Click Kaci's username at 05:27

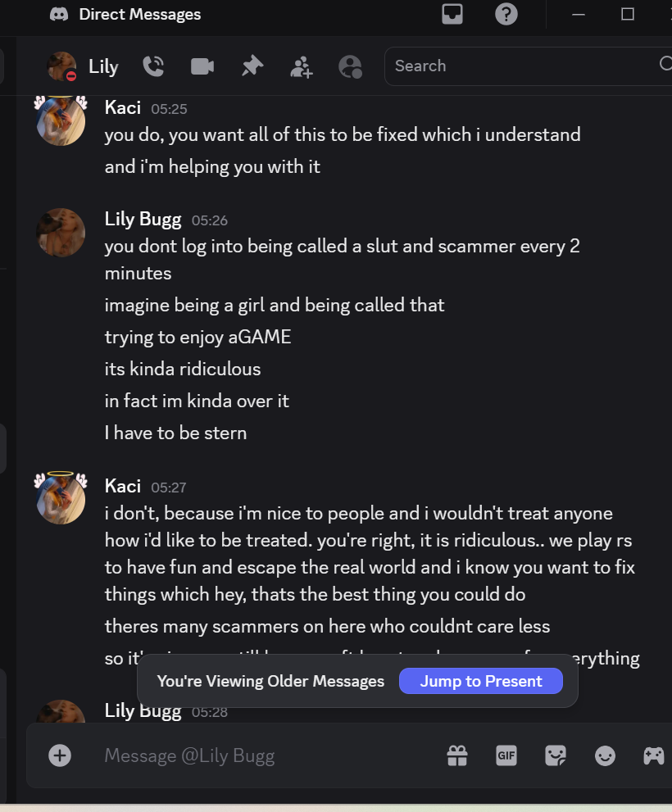[x=123, y=486]
